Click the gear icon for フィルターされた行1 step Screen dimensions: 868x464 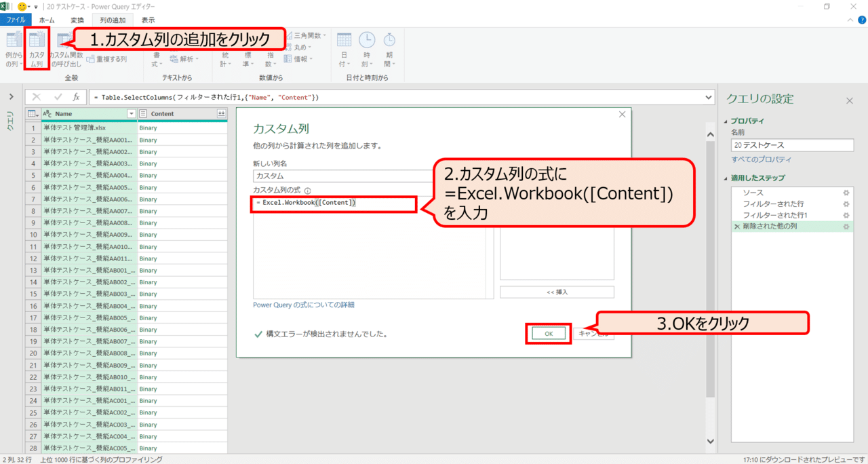click(x=846, y=215)
